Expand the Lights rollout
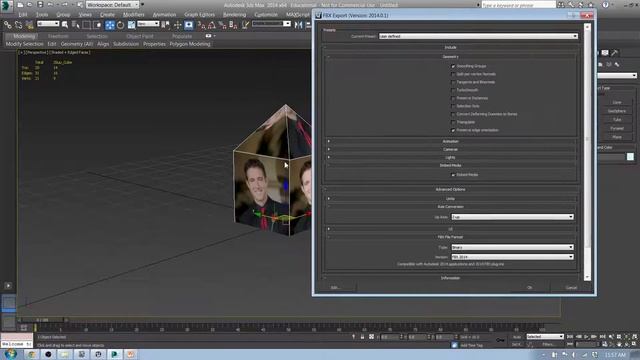 pyautogui.click(x=451, y=158)
